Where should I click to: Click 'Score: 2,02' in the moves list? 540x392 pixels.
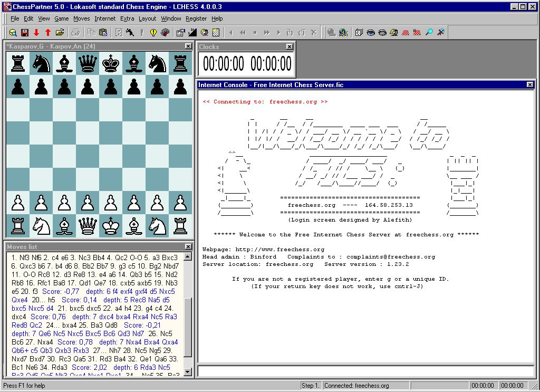(89, 368)
